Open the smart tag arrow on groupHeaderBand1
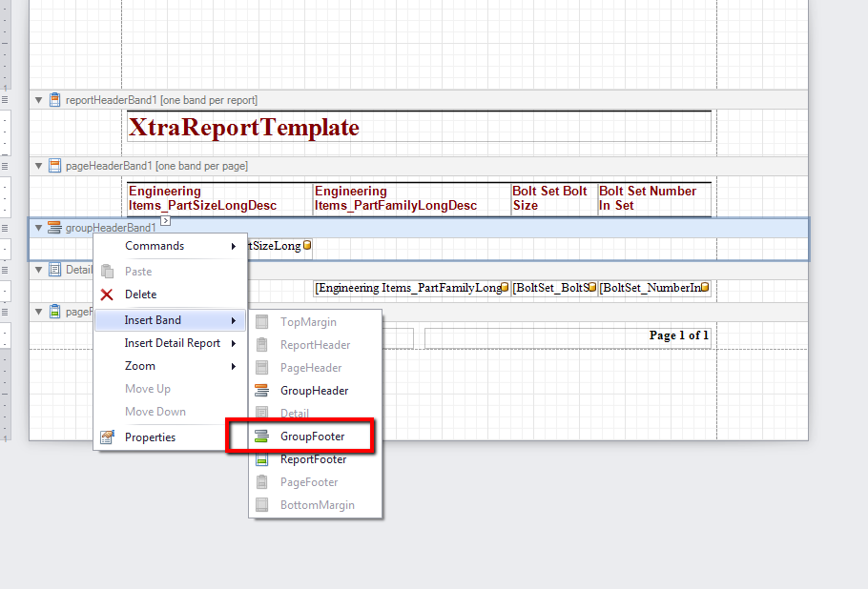 pos(164,218)
